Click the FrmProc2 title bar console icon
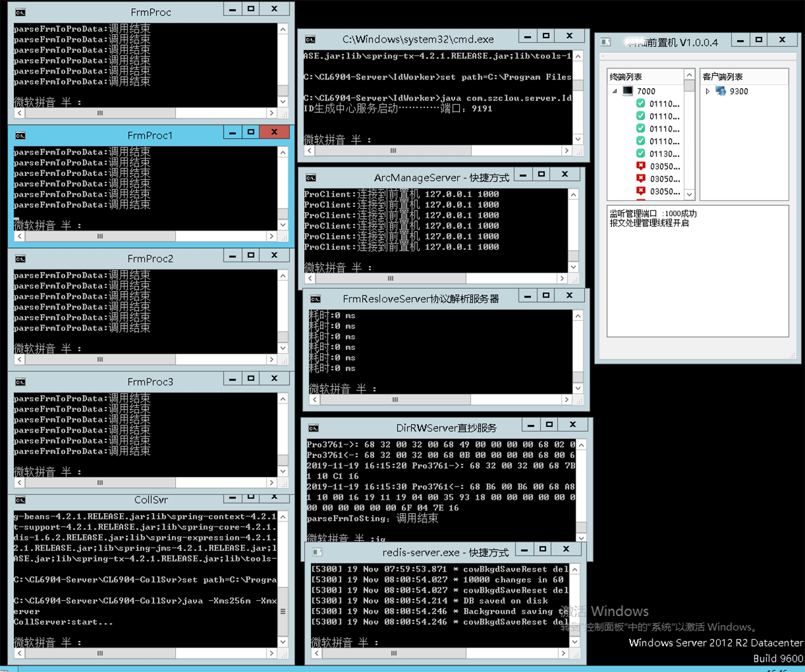The height and width of the screenshot is (672, 805). point(20,259)
